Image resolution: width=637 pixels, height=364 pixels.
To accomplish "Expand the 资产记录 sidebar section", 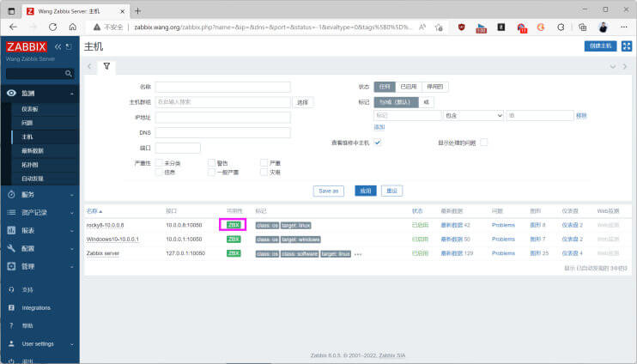I will click(x=40, y=212).
